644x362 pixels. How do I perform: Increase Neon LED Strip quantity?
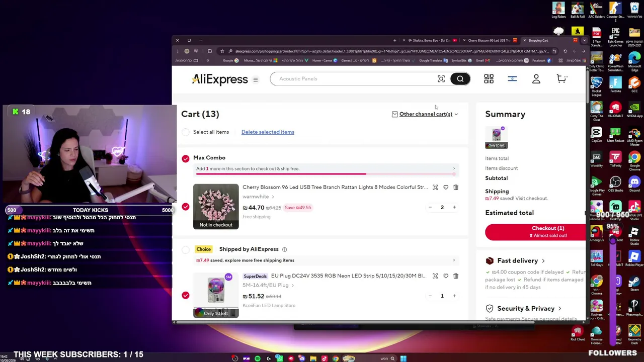454,296
